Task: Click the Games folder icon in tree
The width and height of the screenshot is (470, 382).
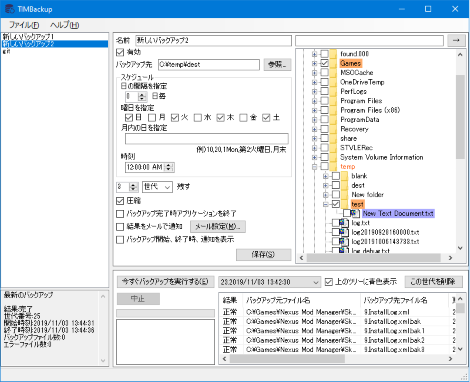Action: point(333,63)
